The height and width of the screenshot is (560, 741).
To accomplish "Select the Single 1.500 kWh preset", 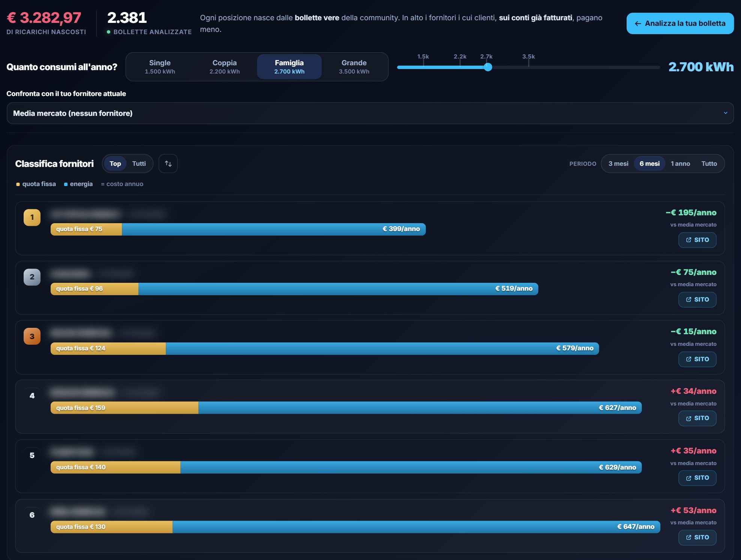I will (x=160, y=67).
